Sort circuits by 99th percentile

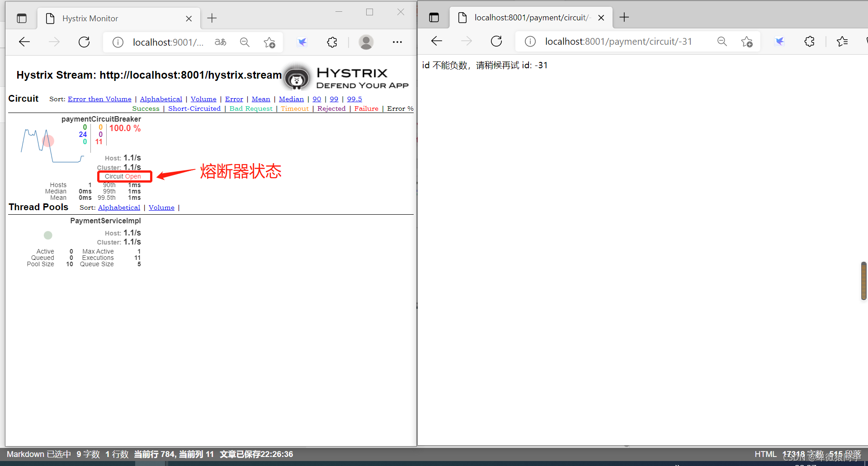point(334,99)
